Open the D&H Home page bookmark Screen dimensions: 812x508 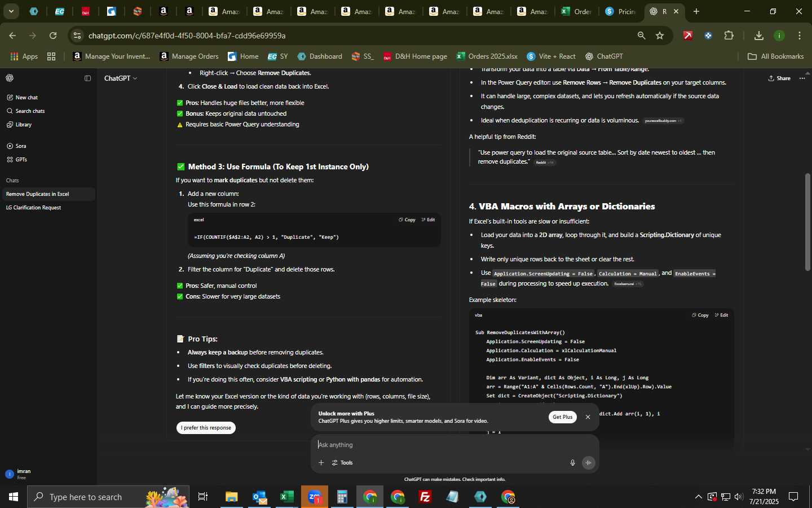pos(415,56)
